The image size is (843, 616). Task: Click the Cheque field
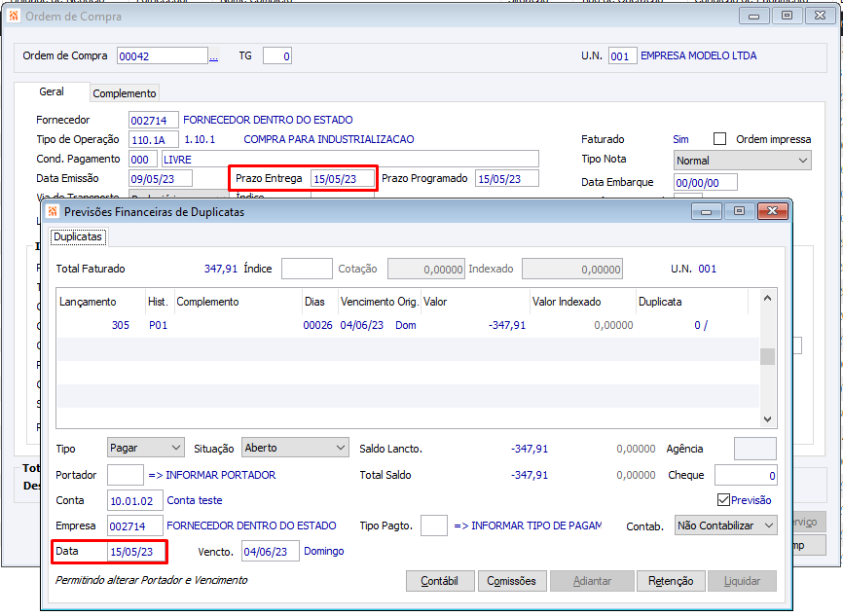(746, 475)
